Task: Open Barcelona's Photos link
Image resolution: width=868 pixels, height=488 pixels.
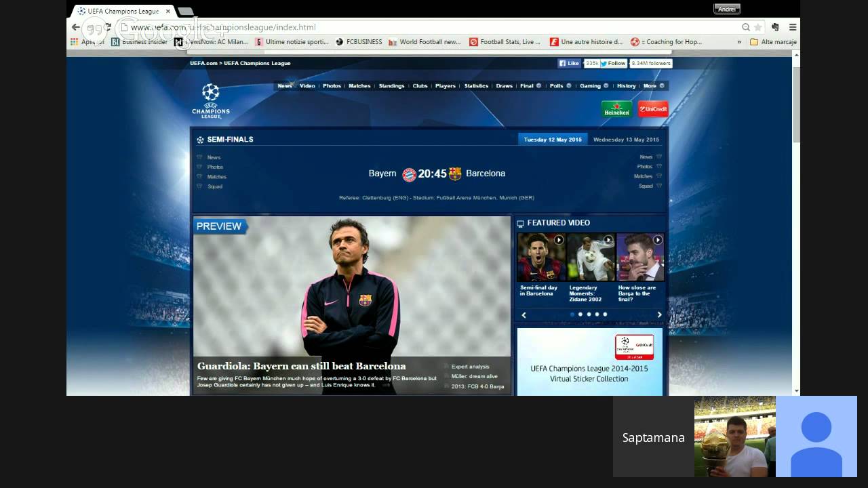Action: coord(645,167)
